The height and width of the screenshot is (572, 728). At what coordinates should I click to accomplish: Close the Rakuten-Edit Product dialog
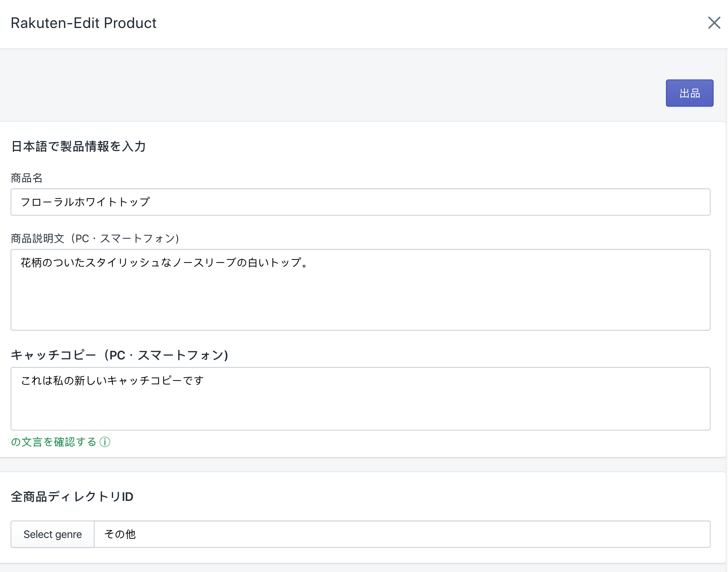pyautogui.click(x=714, y=23)
